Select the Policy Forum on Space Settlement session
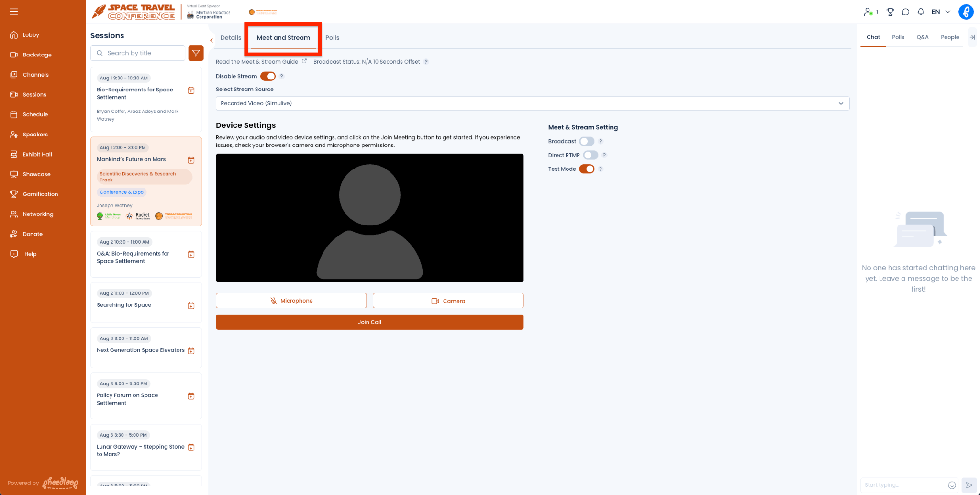 click(146, 396)
